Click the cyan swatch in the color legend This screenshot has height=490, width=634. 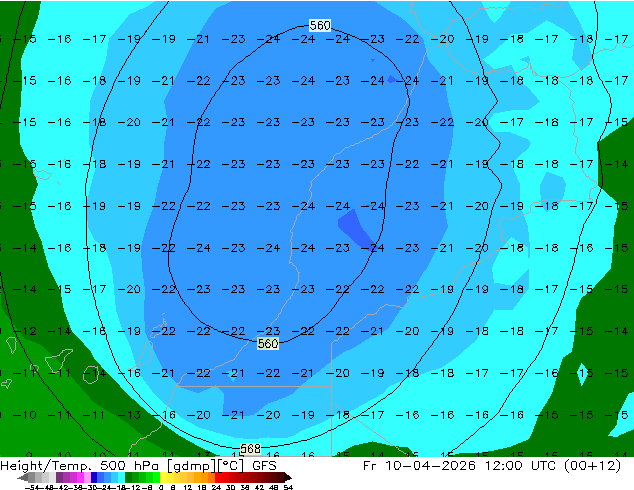click(x=121, y=478)
